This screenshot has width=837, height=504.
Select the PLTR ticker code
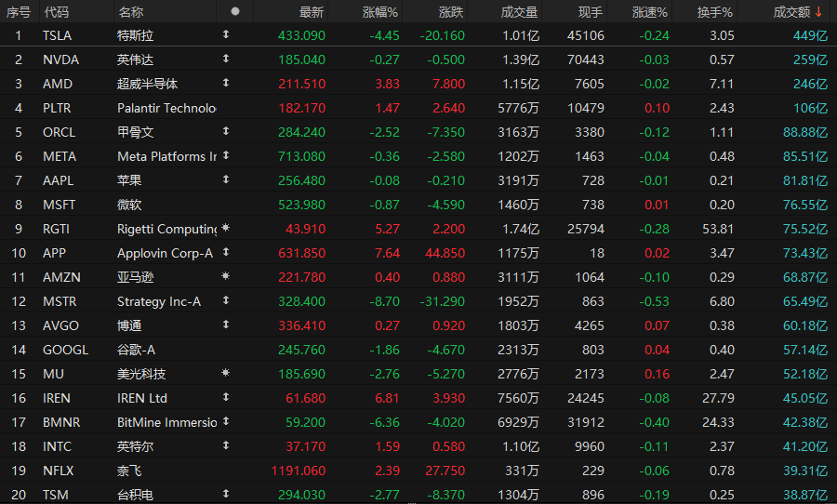click(x=57, y=108)
